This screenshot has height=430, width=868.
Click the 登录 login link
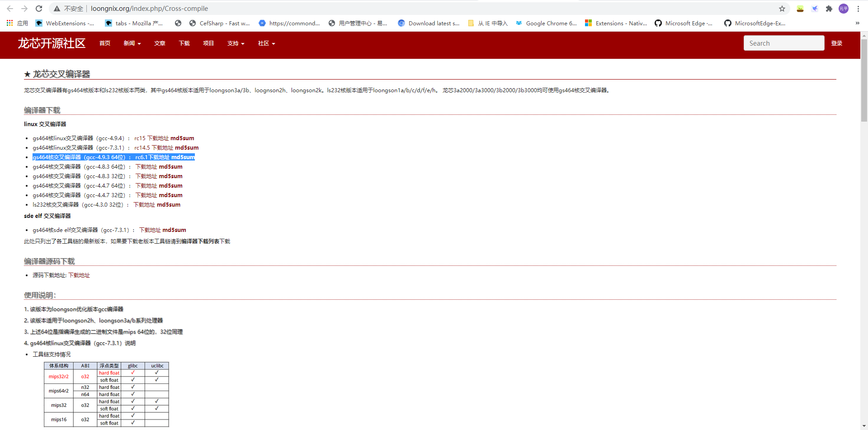point(837,43)
